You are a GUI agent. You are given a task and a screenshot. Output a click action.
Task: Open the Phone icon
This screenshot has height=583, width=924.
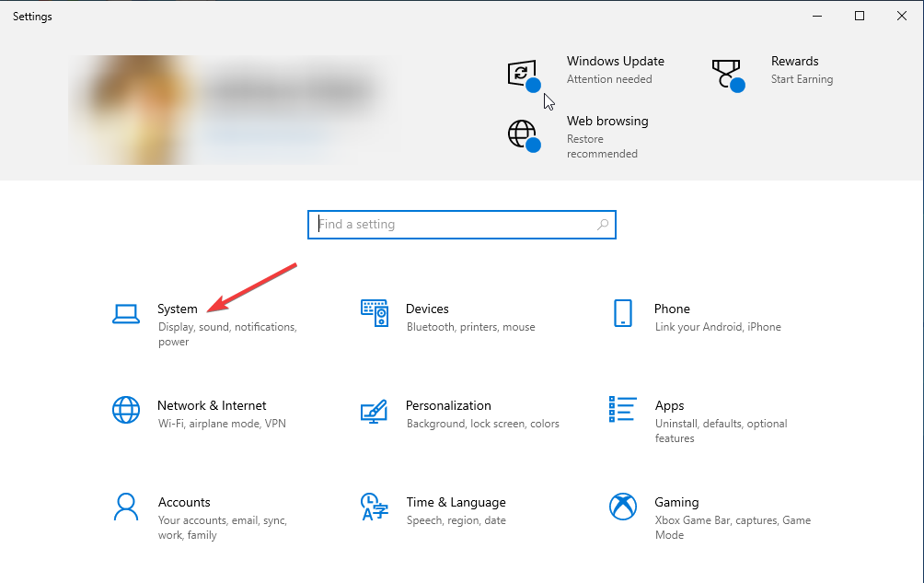pos(623,313)
